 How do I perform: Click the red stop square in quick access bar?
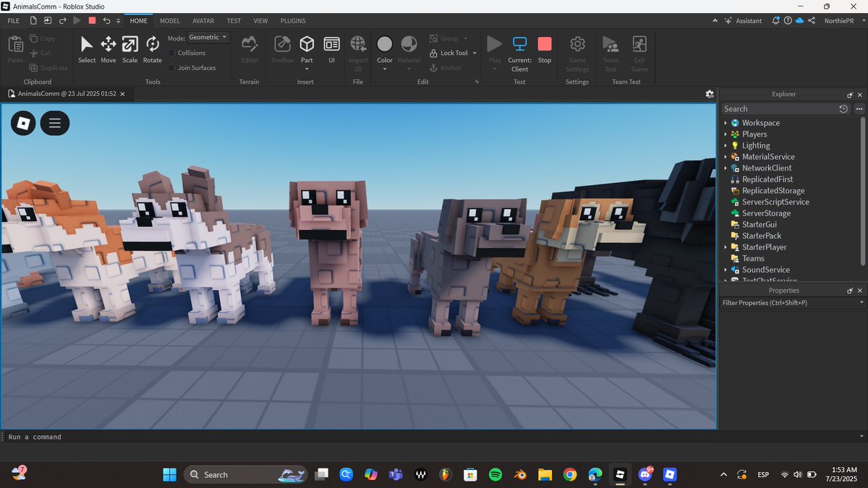point(92,21)
